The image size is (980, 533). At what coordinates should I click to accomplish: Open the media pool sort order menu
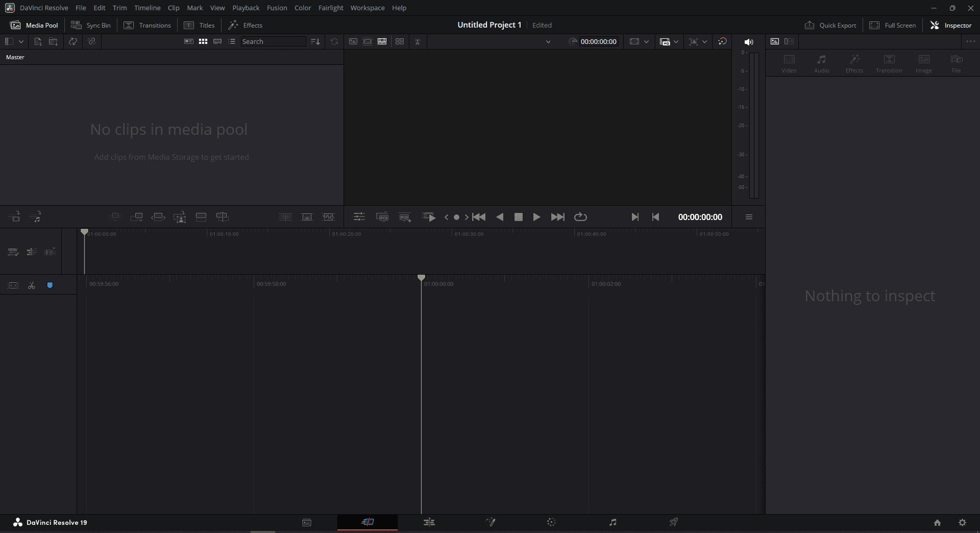[315, 41]
